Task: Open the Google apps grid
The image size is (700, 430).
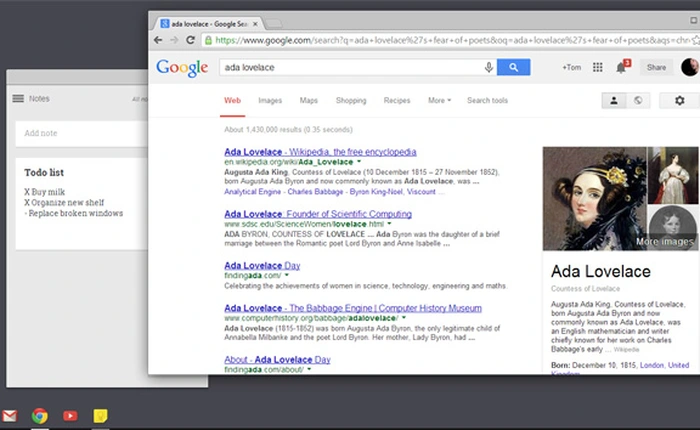Action: (598, 67)
